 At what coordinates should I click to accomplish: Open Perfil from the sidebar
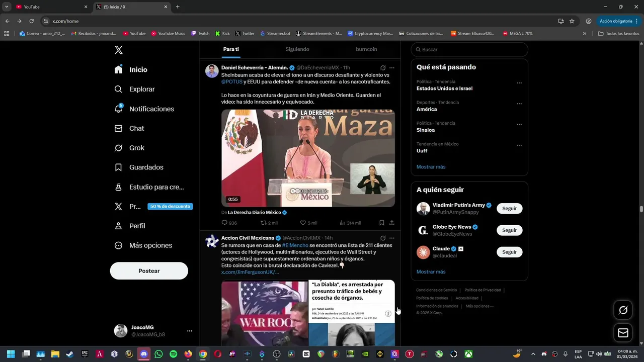(130, 226)
